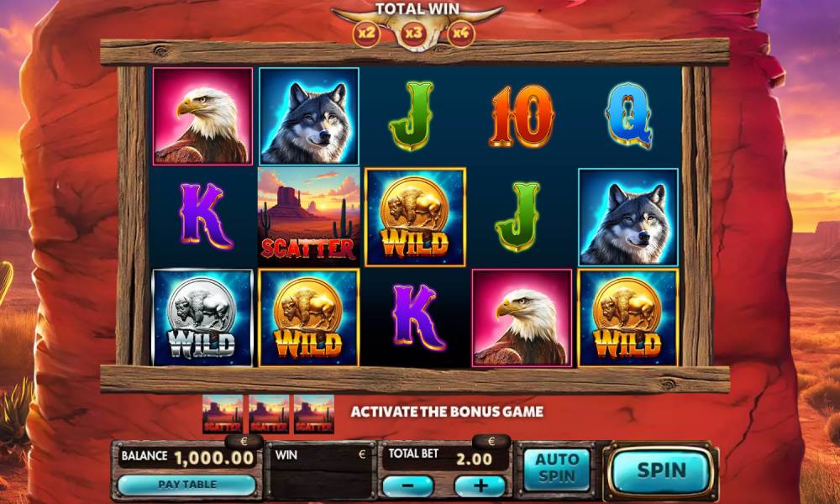The image size is (840, 504).
Task: Click the eagle symbol in top-left reel
Action: pyautogui.click(x=202, y=116)
